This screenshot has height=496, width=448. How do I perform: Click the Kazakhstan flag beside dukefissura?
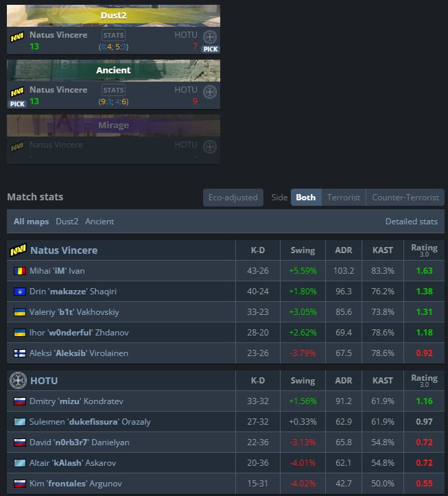[x=19, y=421]
